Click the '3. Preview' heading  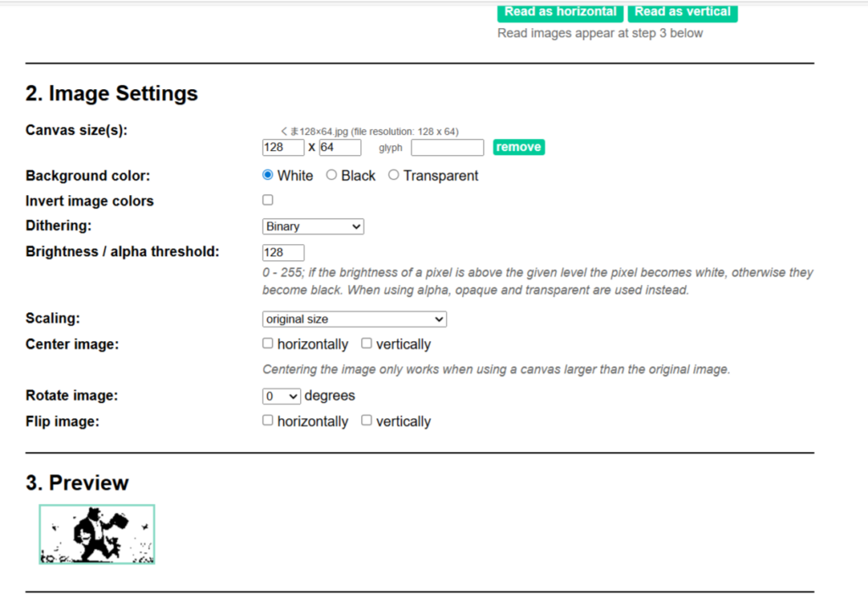(x=77, y=483)
